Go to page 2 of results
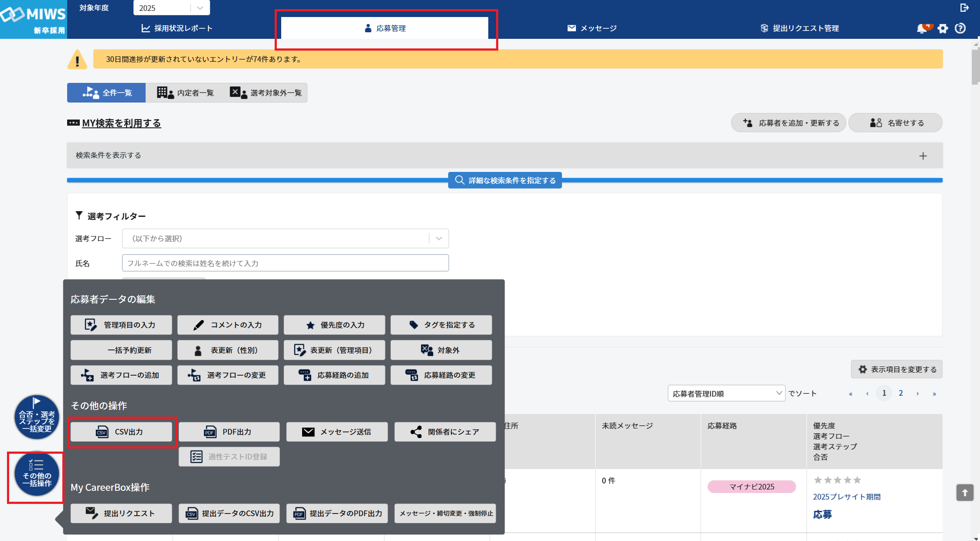Image resolution: width=980 pixels, height=541 pixels. click(x=901, y=393)
